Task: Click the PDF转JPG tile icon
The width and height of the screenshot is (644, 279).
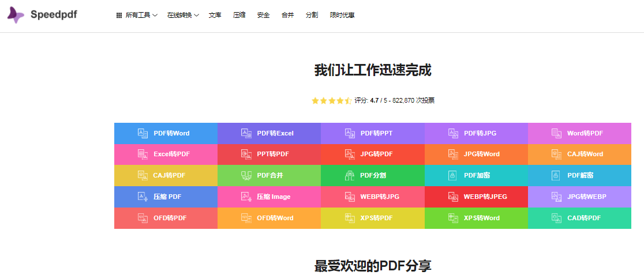Action: [x=453, y=133]
